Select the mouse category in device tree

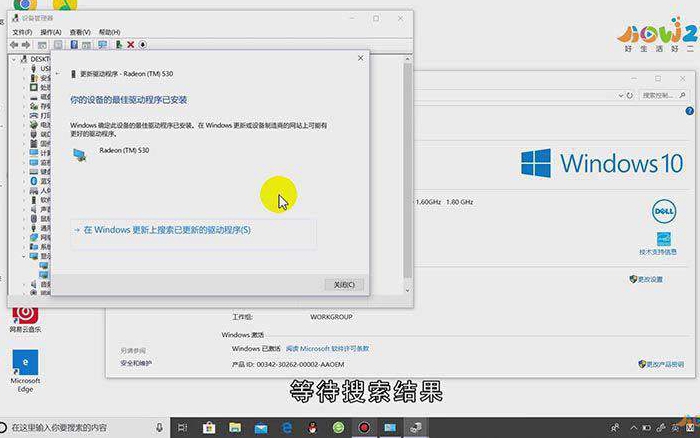coord(39,218)
